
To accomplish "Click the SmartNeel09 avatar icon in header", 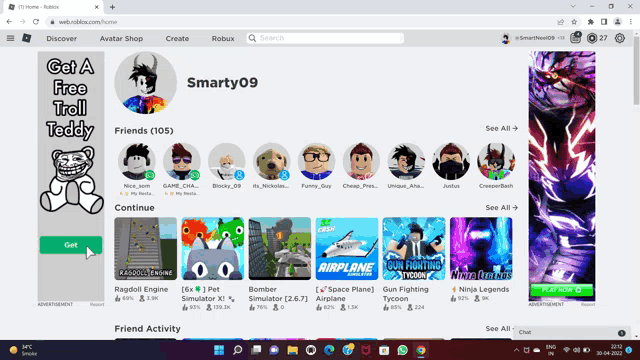I will point(506,38).
